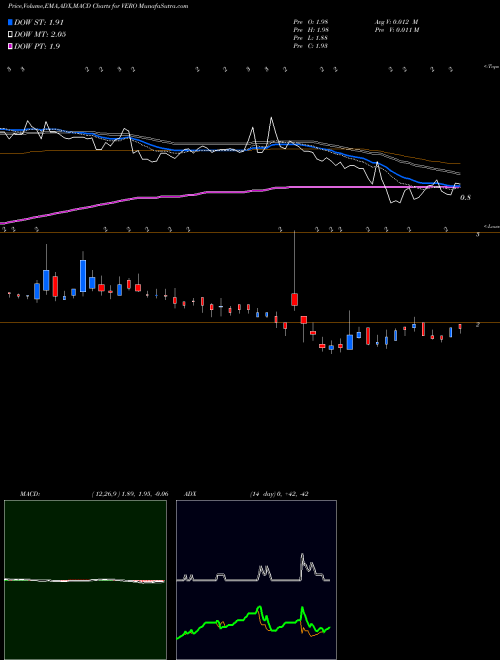Click the tallest-wick red candlestick
Screen dimensions: 500x660
click(x=294, y=299)
